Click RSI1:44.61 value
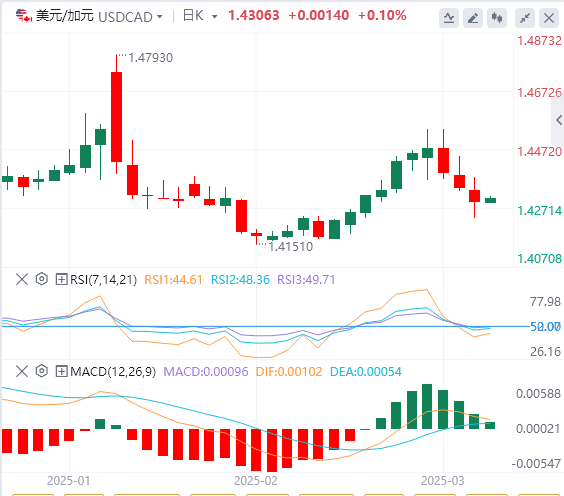The image size is (564, 496). (173, 279)
